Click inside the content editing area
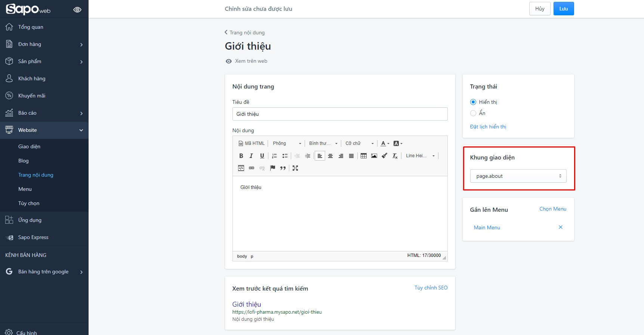The width and height of the screenshot is (644, 335). click(340, 214)
